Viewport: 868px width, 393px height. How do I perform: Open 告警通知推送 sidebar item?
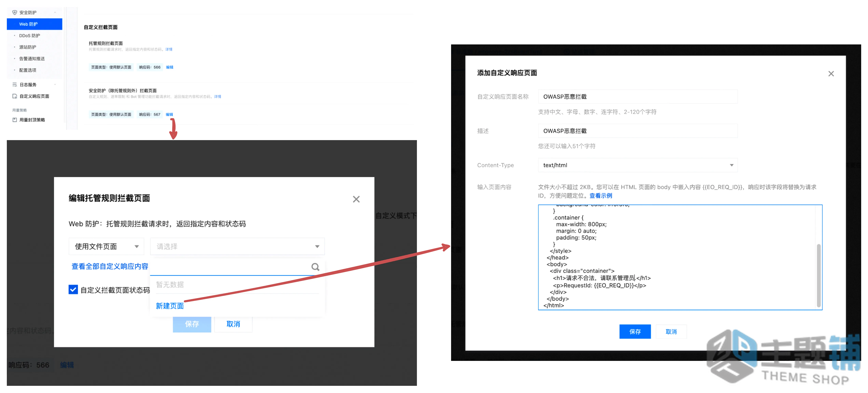pos(32,58)
